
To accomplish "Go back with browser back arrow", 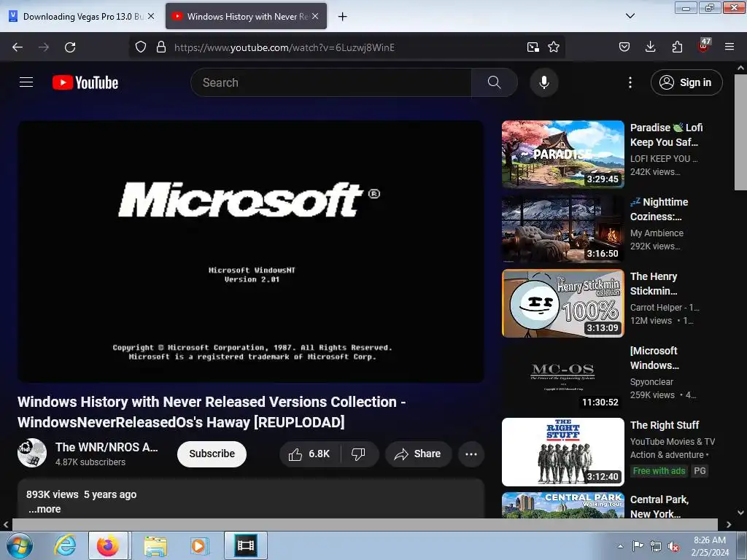I will 18,47.
